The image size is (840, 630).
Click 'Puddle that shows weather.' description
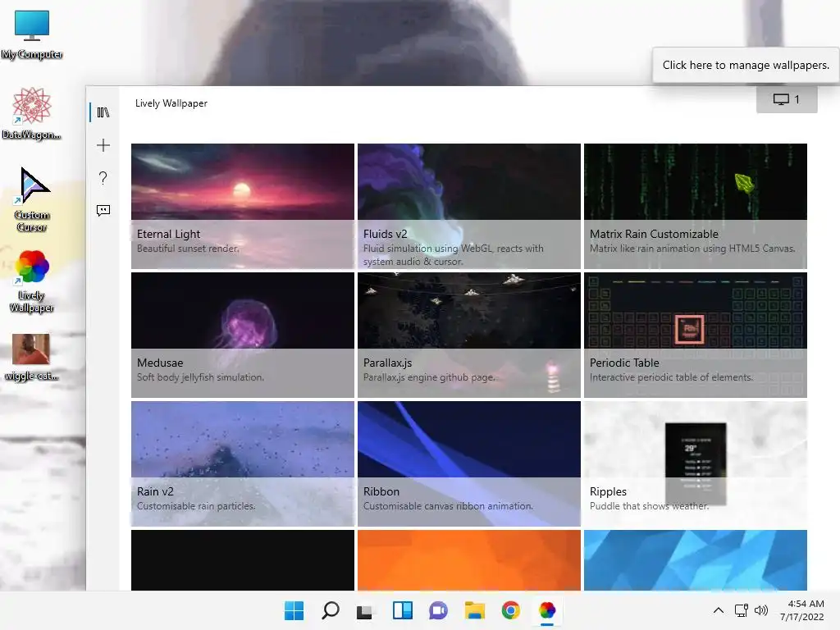coord(650,506)
